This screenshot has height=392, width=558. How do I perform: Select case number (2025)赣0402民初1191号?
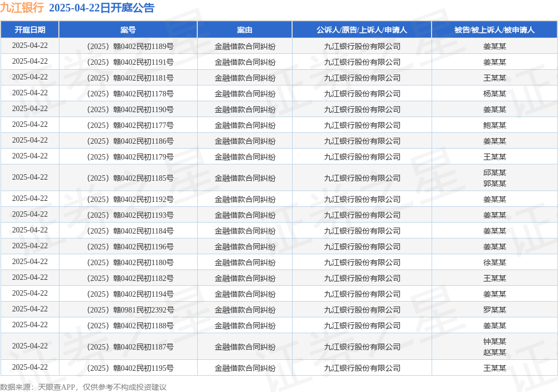130,62
